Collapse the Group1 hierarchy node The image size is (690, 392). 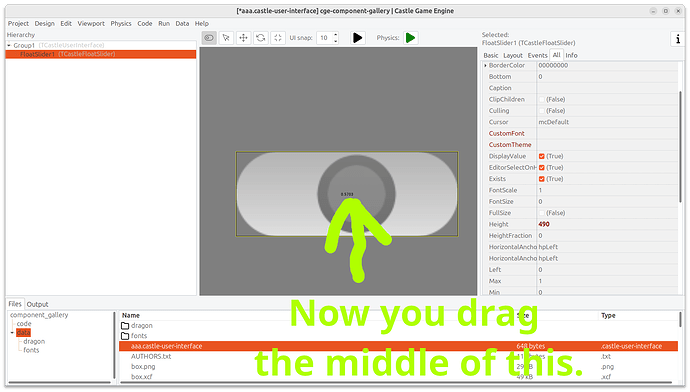9,45
